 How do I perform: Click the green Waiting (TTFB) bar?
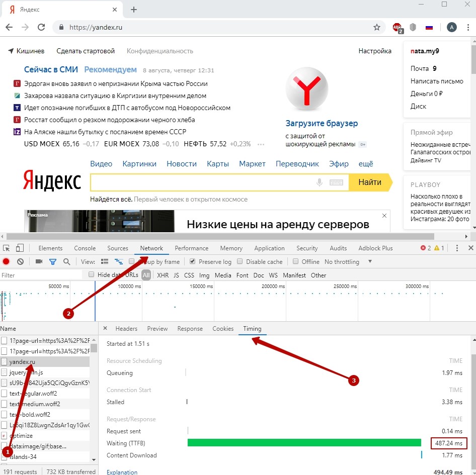click(304, 442)
